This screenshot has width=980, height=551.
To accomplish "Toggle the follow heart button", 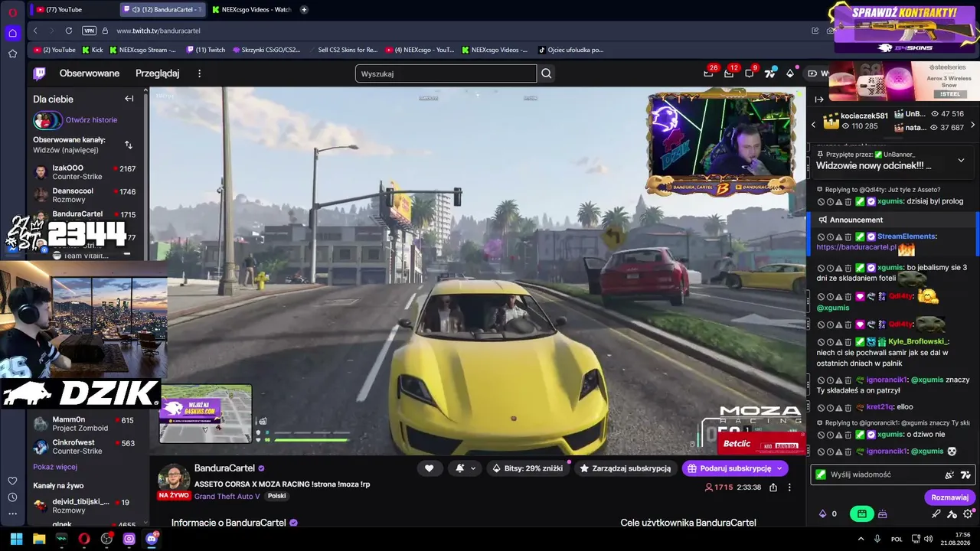I will tap(429, 468).
